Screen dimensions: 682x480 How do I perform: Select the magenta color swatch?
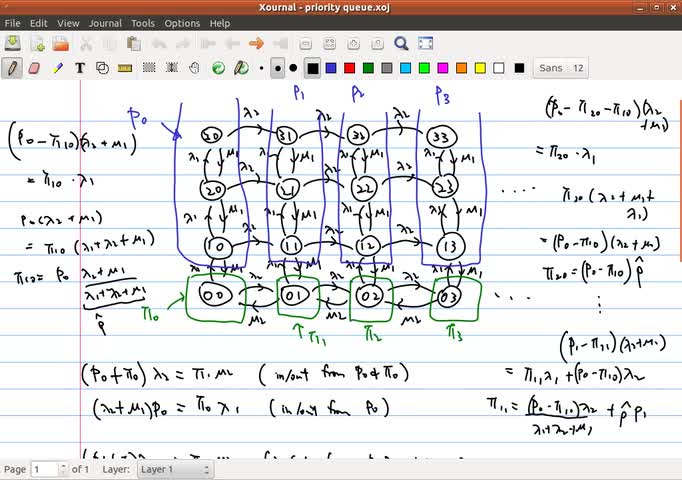coord(443,68)
